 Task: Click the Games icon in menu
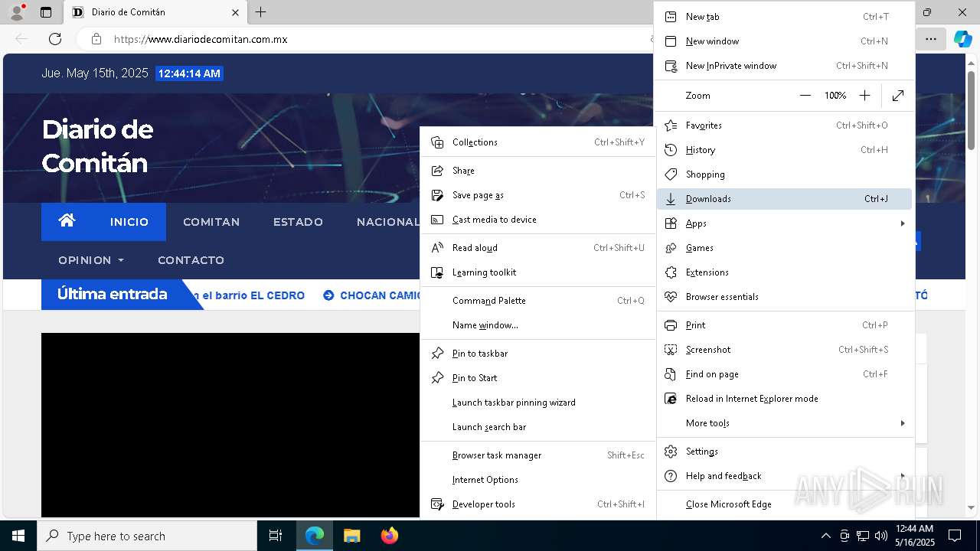[671, 248]
